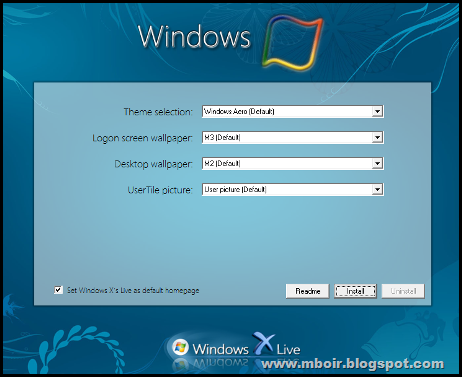Expand the UserTile picture dropdown arrow
The height and width of the screenshot is (377, 462).
377,189
